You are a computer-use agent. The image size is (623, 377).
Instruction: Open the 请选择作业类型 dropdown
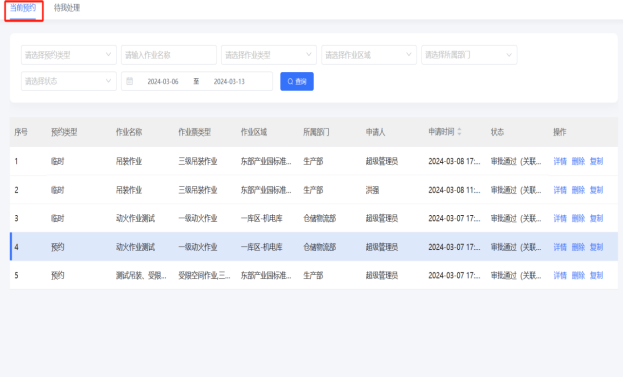pyautogui.click(x=269, y=55)
